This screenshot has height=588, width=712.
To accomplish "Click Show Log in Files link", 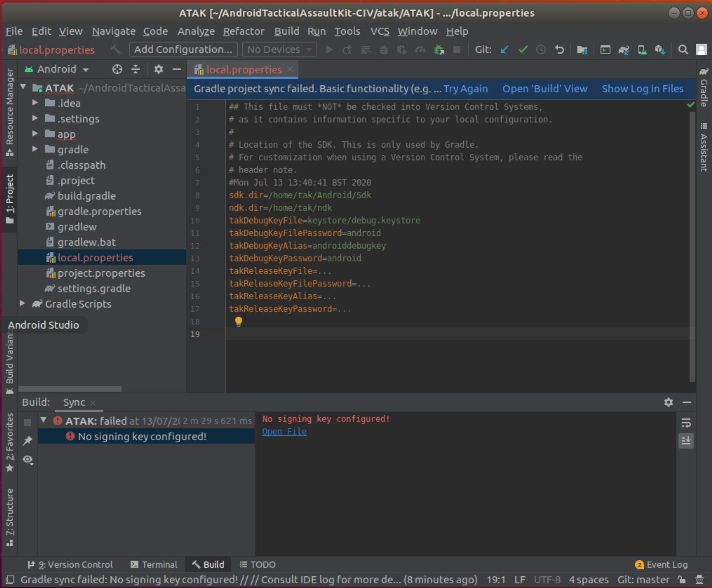I will (x=643, y=89).
